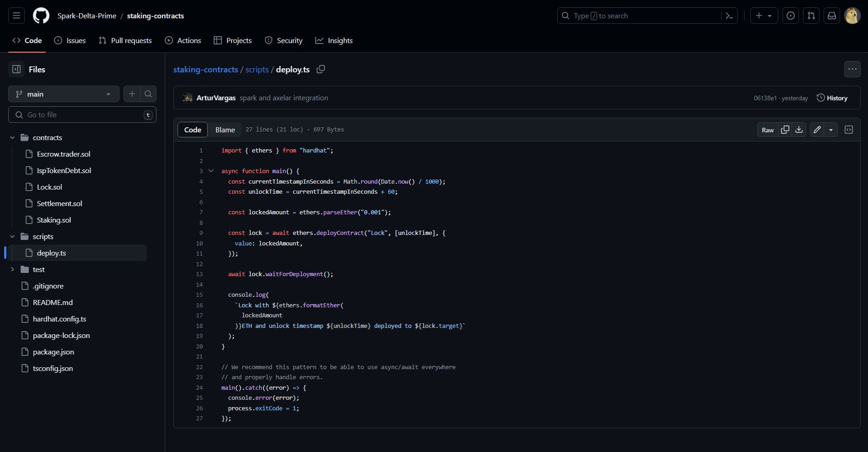
Task: Open commit hash 06138e1
Action: (765, 98)
